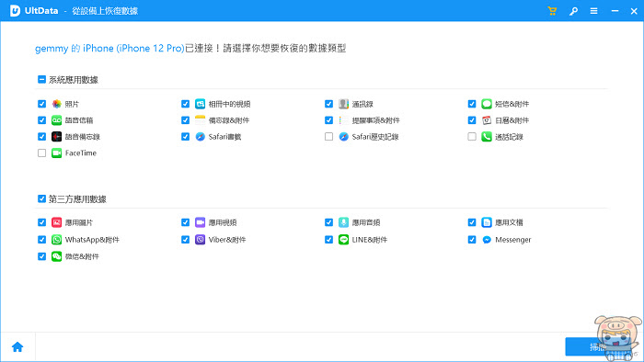Image resolution: width=644 pixels, height=362 pixels.
Task: Click the 相冊中的視頻 label text
Action: click(230, 104)
